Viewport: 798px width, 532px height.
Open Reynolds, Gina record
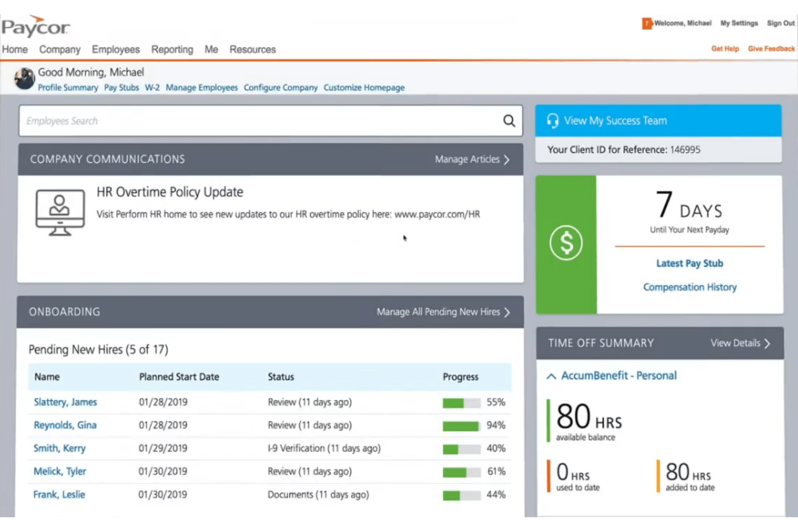65,425
